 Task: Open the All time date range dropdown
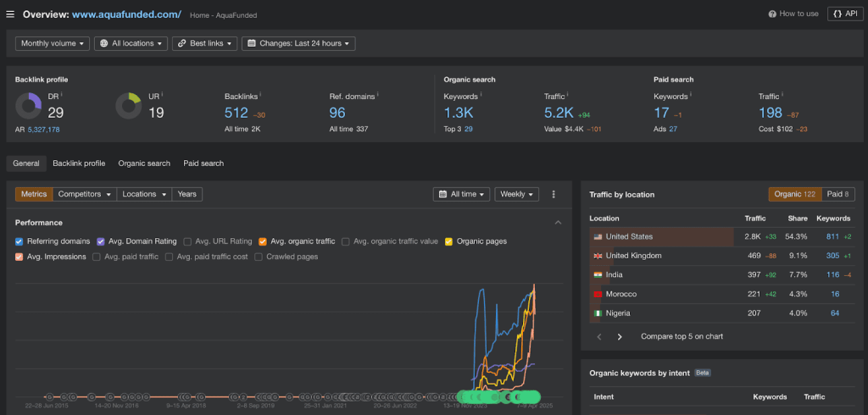[462, 194]
